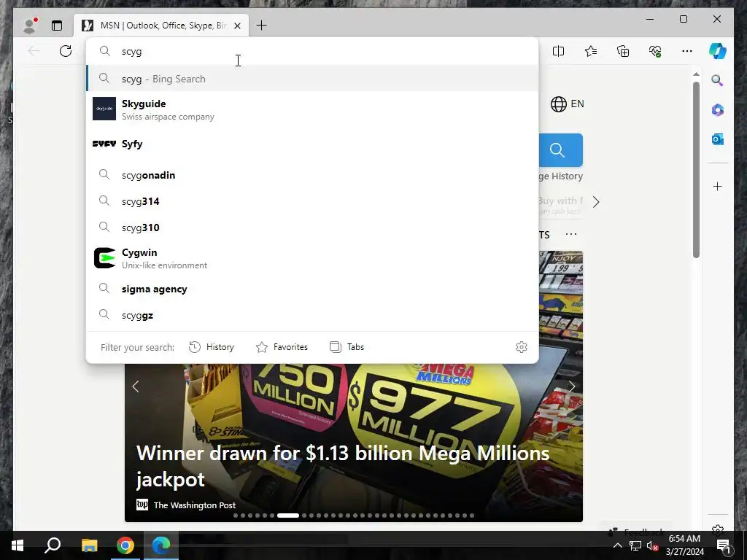Select scyggz suggestion
The height and width of the screenshot is (560, 747).
point(312,315)
